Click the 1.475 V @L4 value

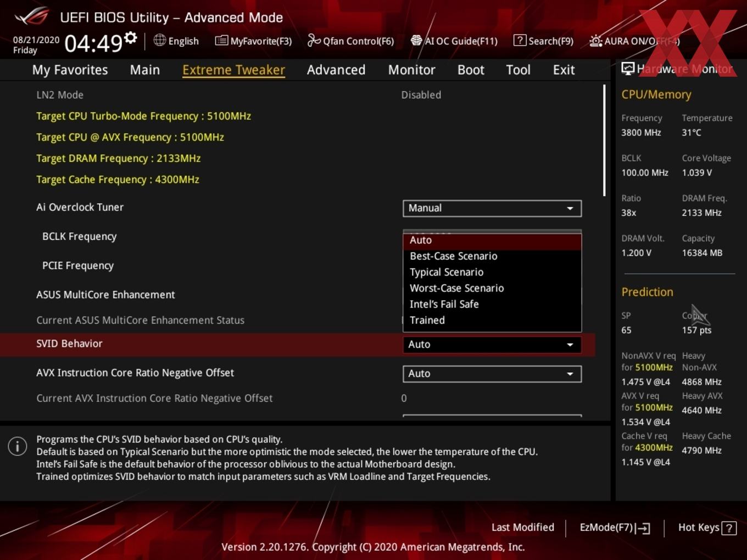(x=645, y=382)
